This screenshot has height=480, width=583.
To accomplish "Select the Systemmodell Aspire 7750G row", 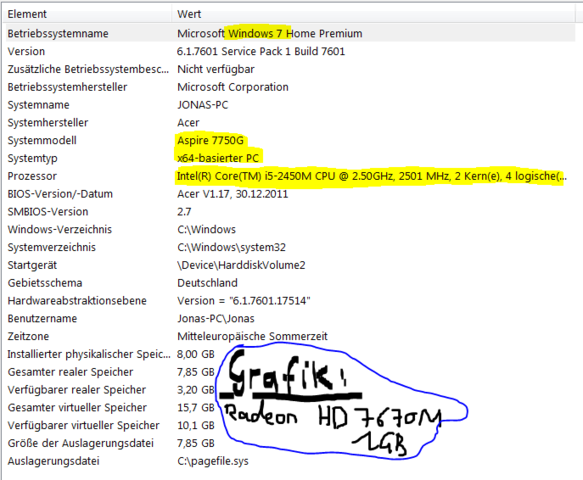I will click(290, 141).
